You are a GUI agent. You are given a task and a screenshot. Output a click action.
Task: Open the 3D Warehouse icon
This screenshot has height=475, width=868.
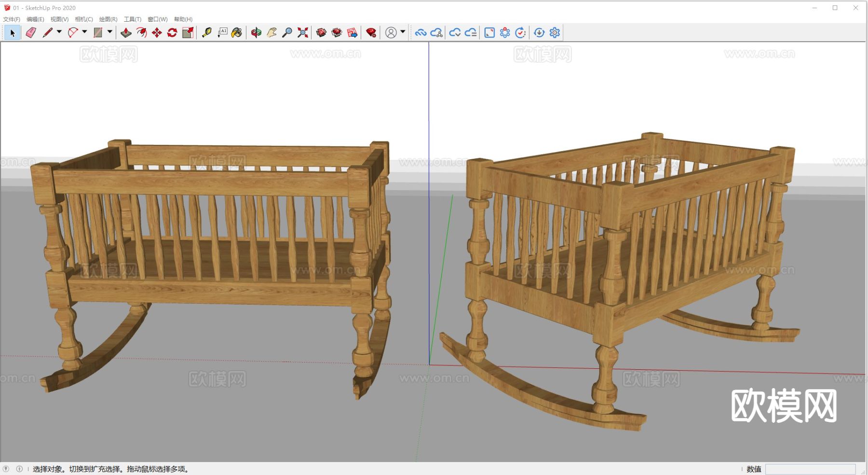[321, 33]
